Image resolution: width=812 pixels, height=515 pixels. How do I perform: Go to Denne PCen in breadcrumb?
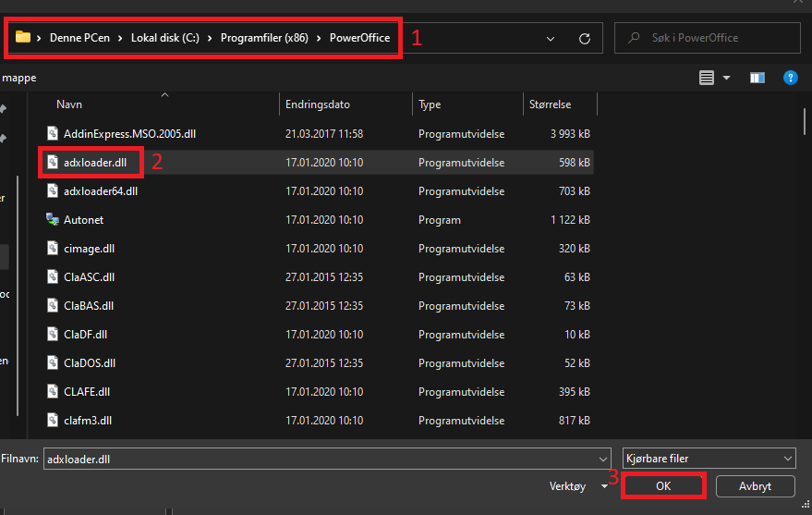tap(79, 38)
